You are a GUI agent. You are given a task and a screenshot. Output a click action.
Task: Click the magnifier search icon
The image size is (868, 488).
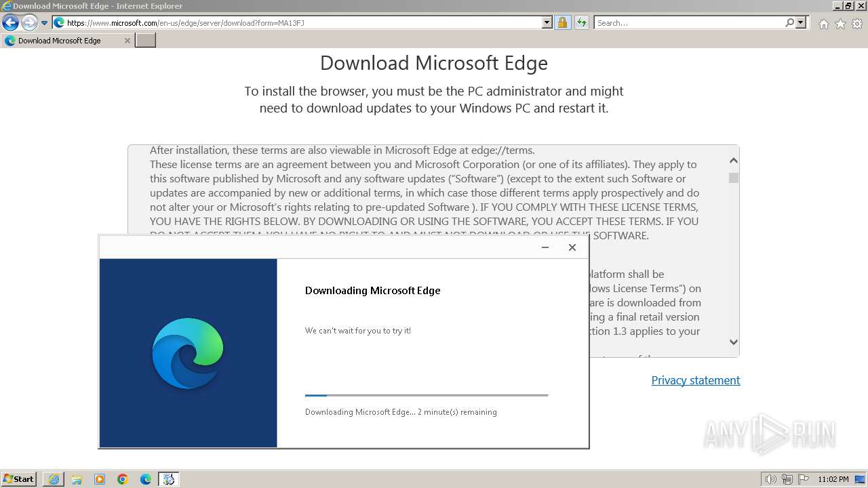(x=789, y=22)
